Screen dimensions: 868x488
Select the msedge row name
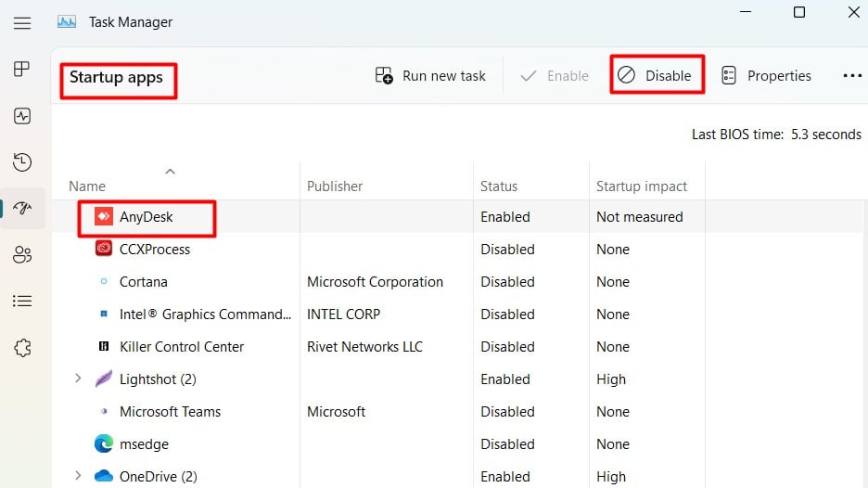pos(144,444)
